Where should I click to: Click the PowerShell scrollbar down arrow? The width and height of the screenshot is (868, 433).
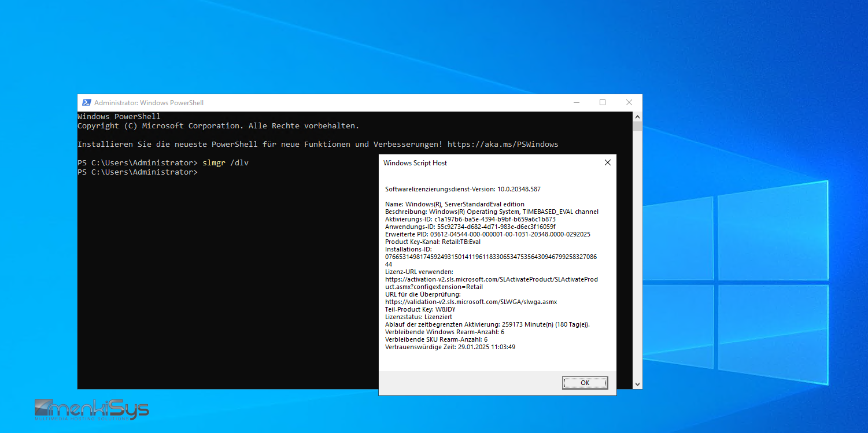pos(637,384)
